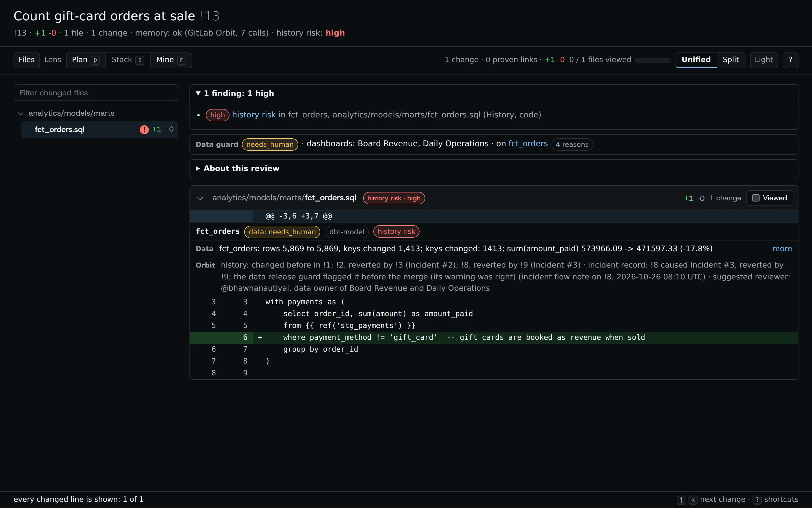Click 'more' on the Data summary row
Viewport: 812px width, 508px height.
(x=782, y=249)
